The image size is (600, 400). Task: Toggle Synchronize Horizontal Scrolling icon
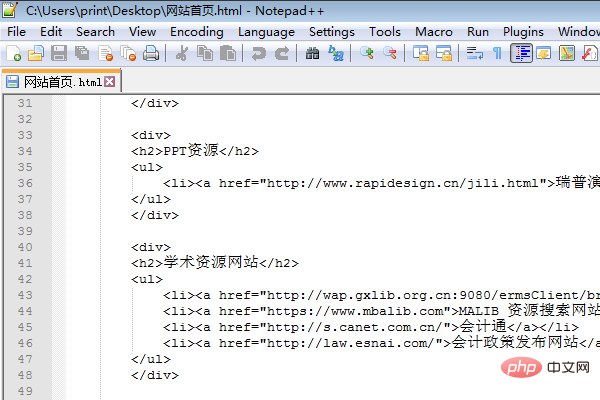[x=444, y=53]
